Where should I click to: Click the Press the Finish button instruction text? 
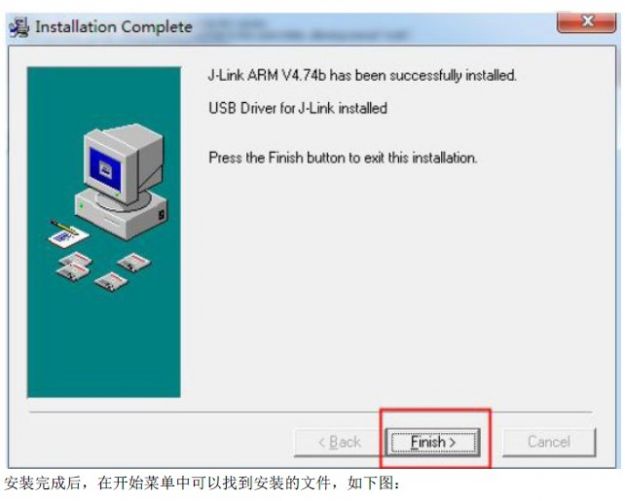pos(343,158)
